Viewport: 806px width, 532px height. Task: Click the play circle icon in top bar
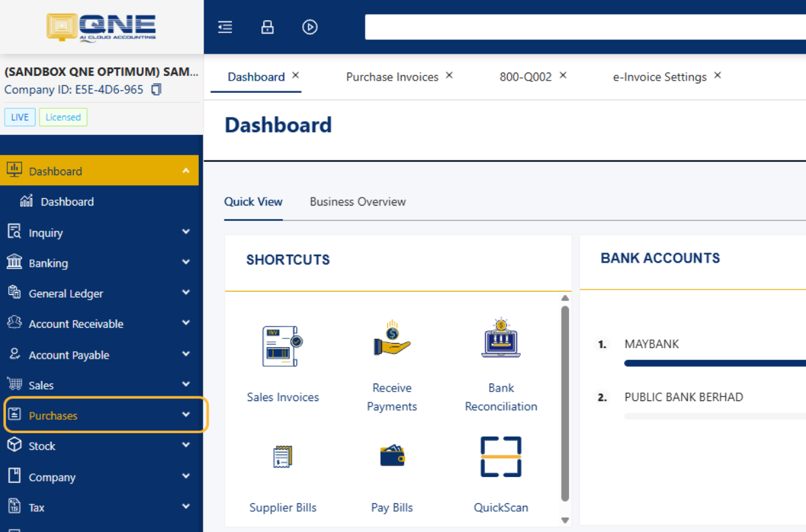click(310, 27)
